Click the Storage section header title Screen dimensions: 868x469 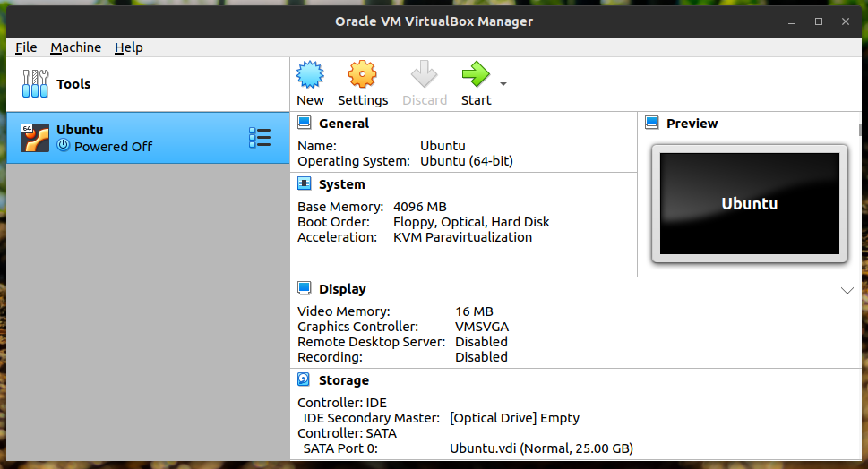(344, 380)
